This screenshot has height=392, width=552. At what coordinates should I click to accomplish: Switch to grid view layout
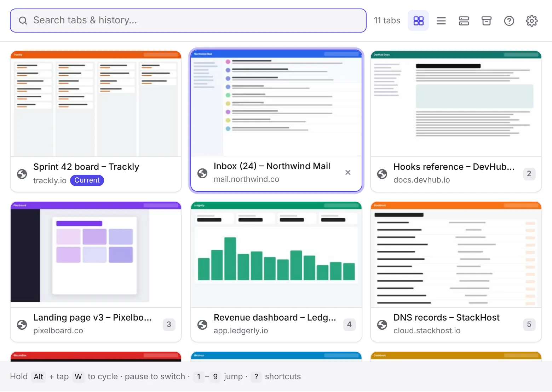418,21
